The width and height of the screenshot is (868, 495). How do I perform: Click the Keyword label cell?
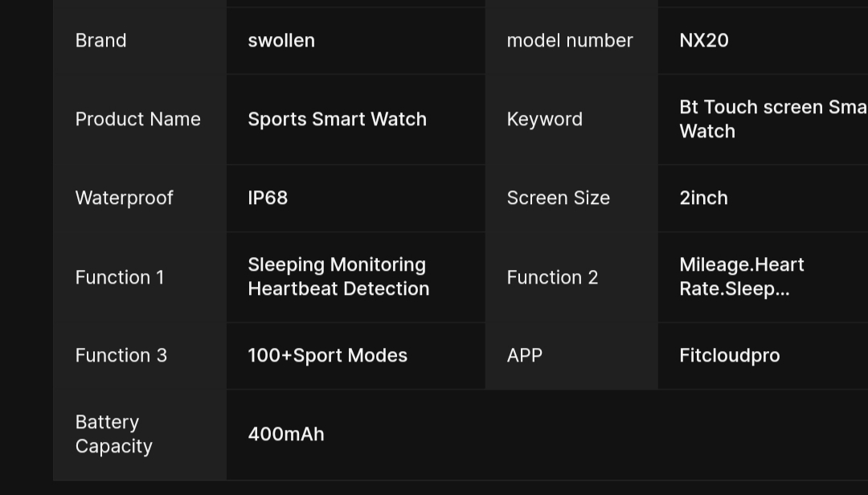tap(544, 119)
